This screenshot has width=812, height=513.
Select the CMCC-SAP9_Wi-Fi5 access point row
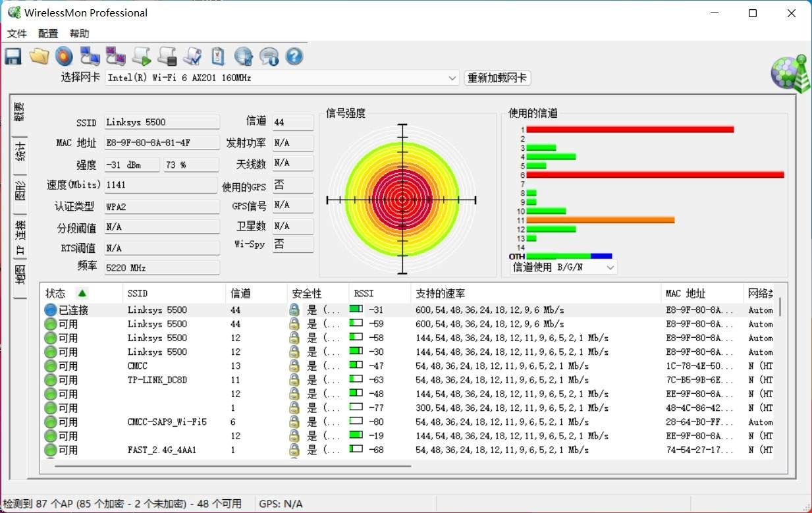[x=408, y=421]
